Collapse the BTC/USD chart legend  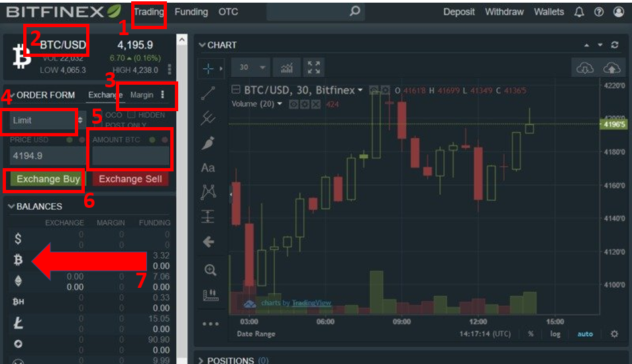click(236, 89)
